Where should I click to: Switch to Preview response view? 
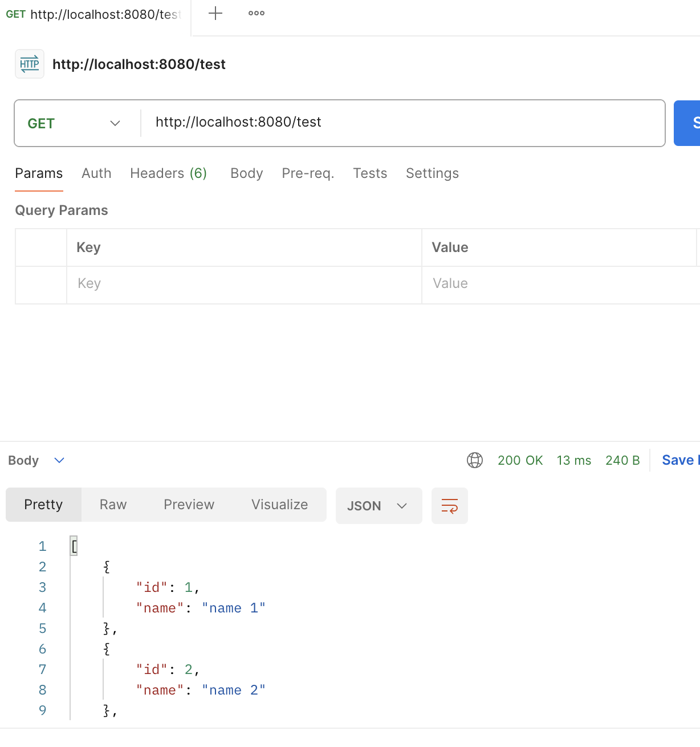pyautogui.click(x=189, y=505)
